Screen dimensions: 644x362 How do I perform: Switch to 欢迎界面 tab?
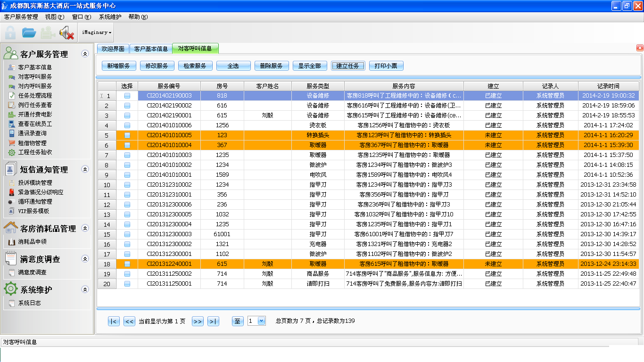pos(113,49)
